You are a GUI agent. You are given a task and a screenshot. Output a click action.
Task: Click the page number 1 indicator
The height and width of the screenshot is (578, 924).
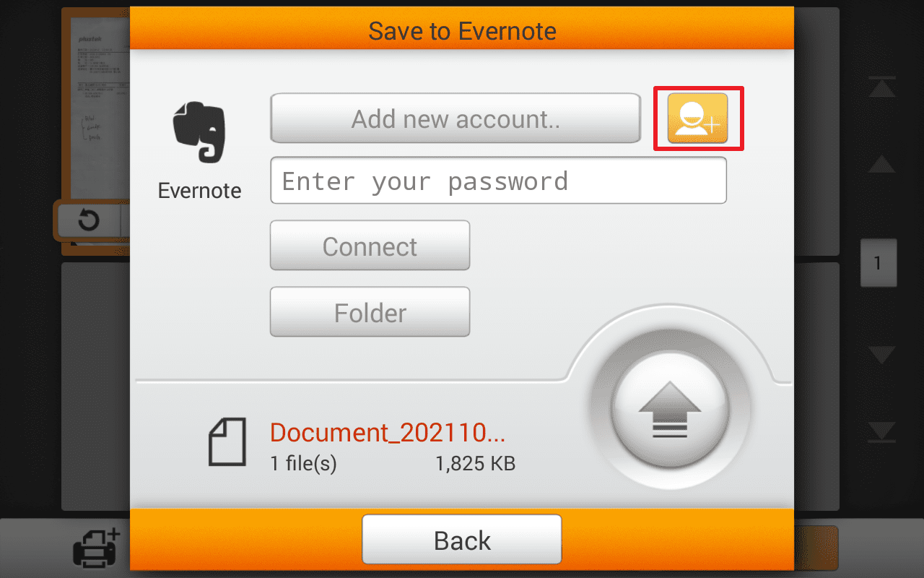coord(878,263)
